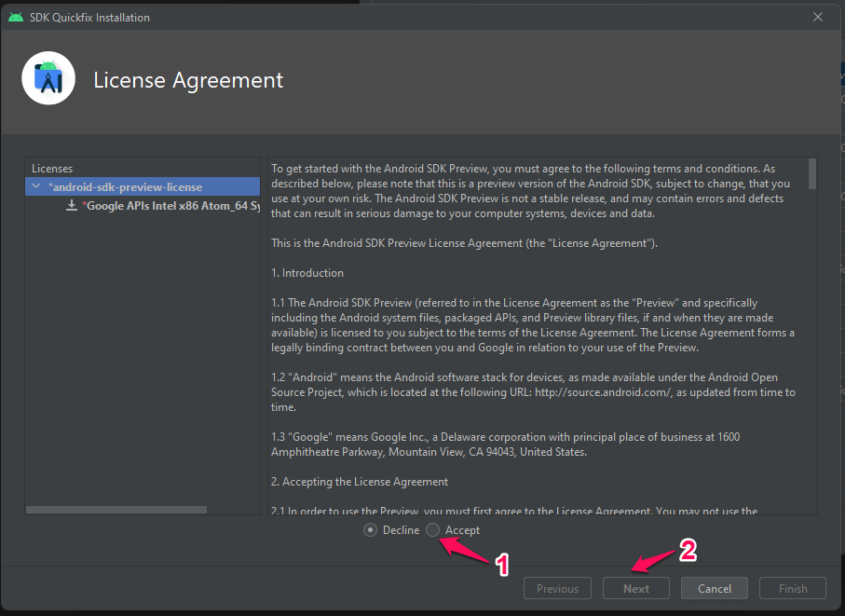Click the Android Studio logo in the header

pyautogui.click(x=48, y=78)
